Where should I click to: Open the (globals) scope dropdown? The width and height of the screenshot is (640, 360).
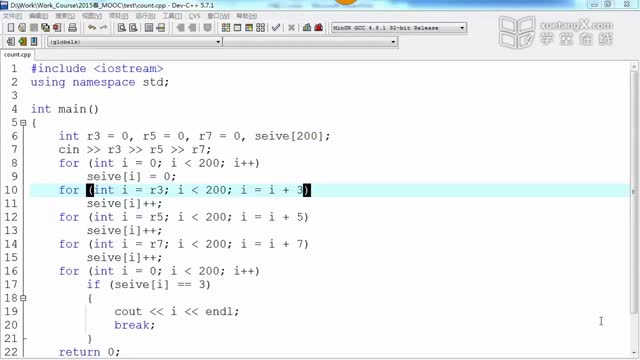tap(134, 42)
